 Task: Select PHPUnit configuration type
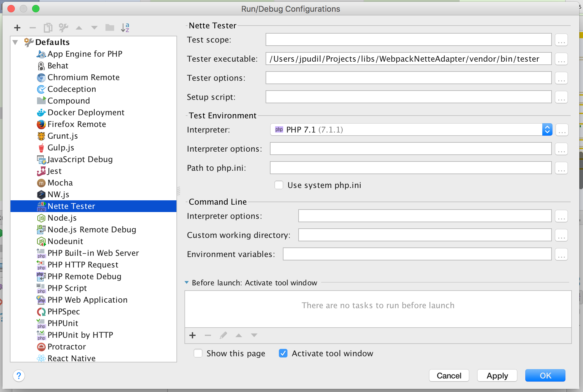click(63, 323)
